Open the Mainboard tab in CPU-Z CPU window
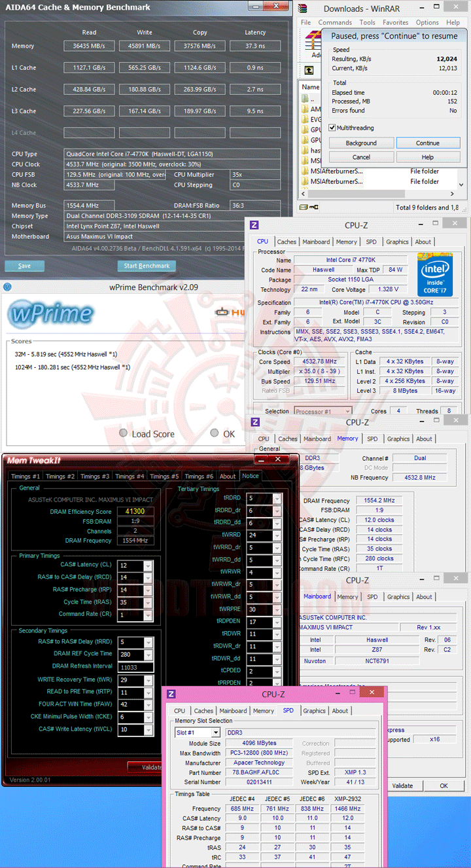 pos(315,242)
